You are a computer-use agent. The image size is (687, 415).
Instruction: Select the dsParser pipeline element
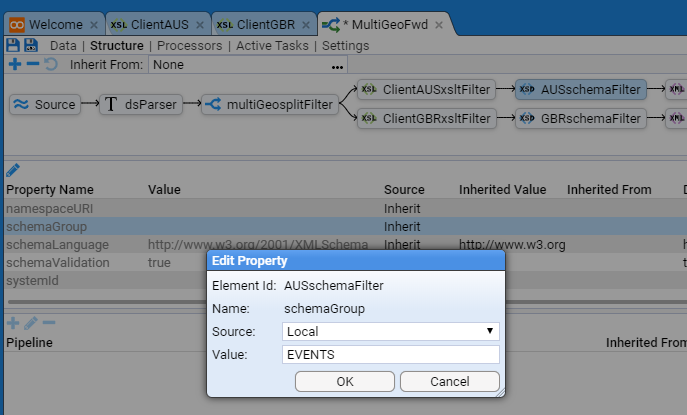click(x=140, y=104)
